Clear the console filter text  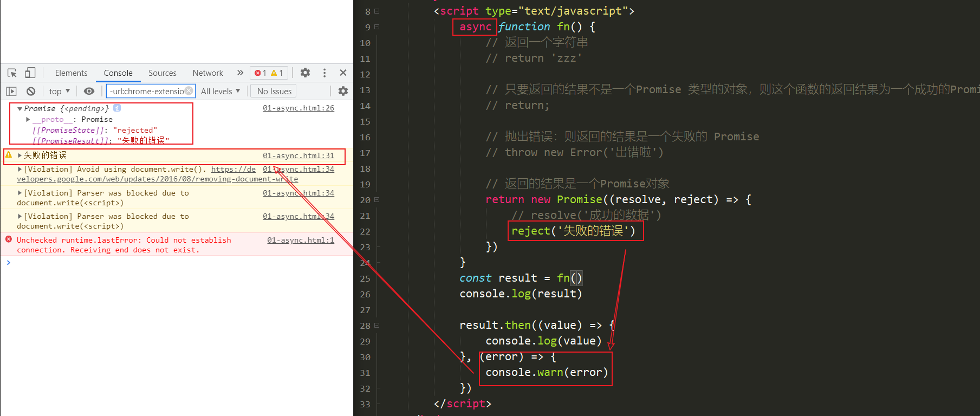pos(189,91)
